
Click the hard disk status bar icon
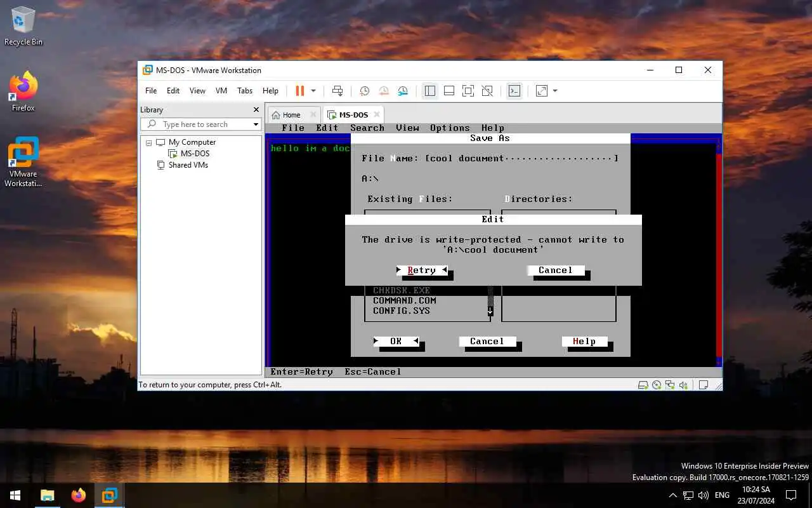(x=643, y=385)
